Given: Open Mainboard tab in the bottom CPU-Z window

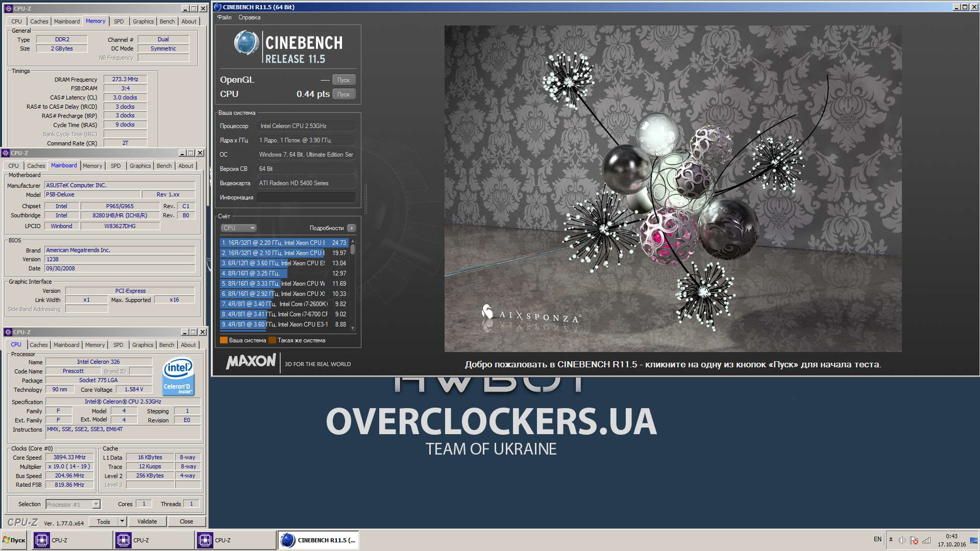Looking at the screenshot, I should (66, 345).
